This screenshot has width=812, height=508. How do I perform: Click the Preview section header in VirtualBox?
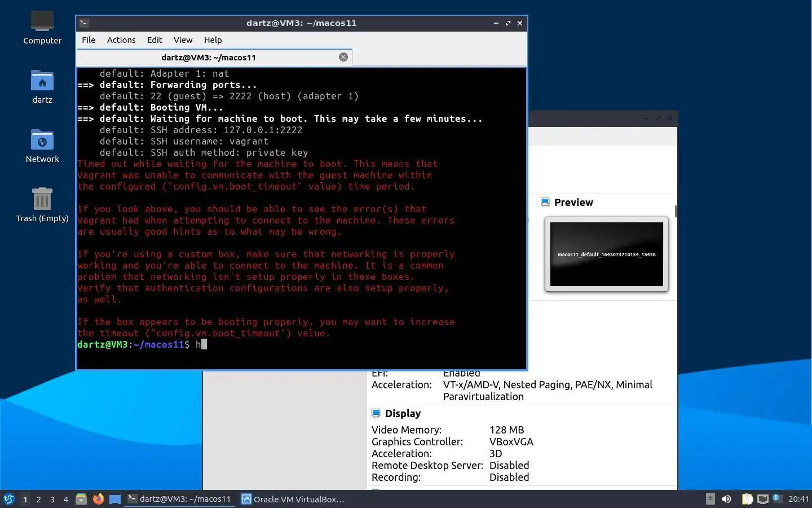573,202
